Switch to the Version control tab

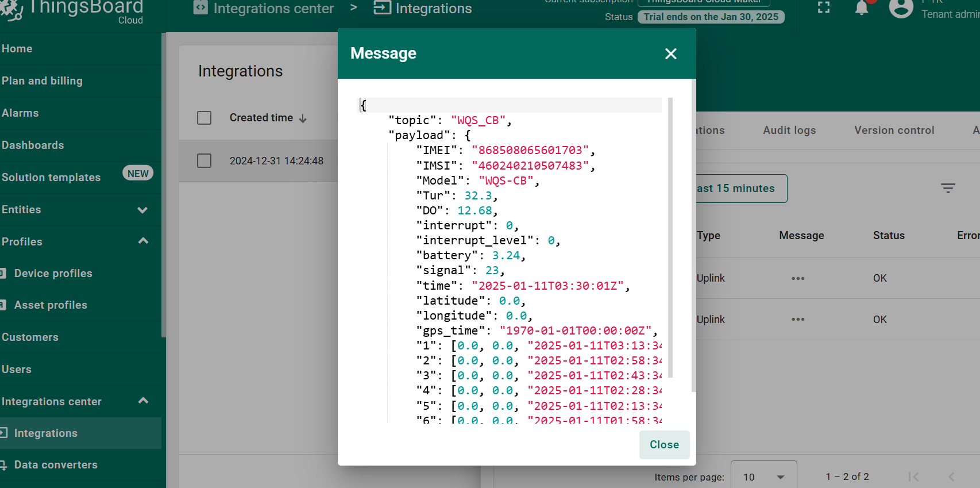pyautogui.click(x=894, y=130)
